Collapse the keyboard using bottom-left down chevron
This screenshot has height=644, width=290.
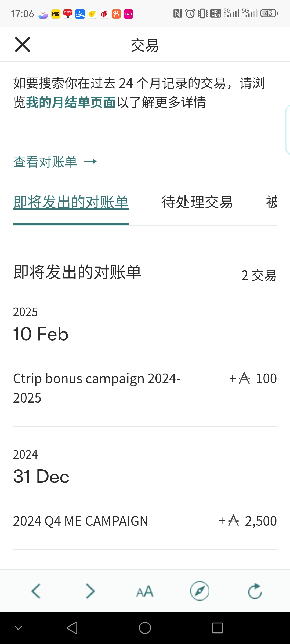point(18,628)
